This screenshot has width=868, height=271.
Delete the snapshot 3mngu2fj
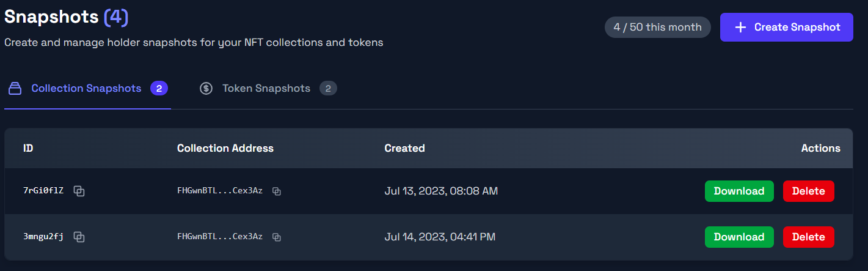tap(808, 237)
